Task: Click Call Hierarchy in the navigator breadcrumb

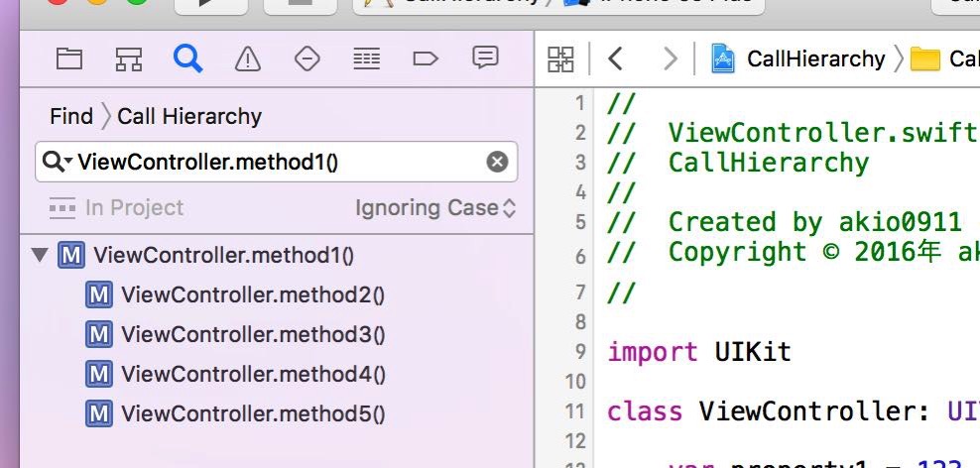Action: pos(189,116)
